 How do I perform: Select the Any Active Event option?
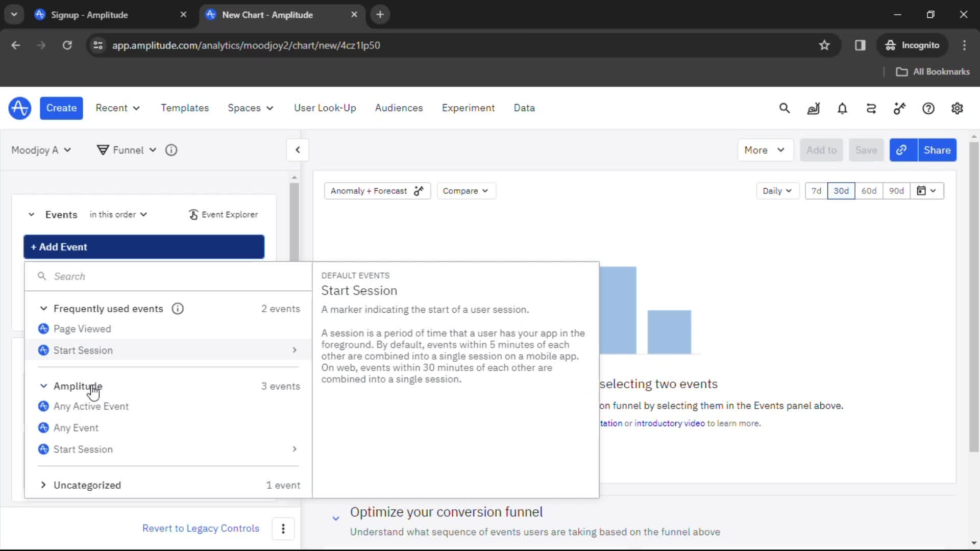click(168, 407)
